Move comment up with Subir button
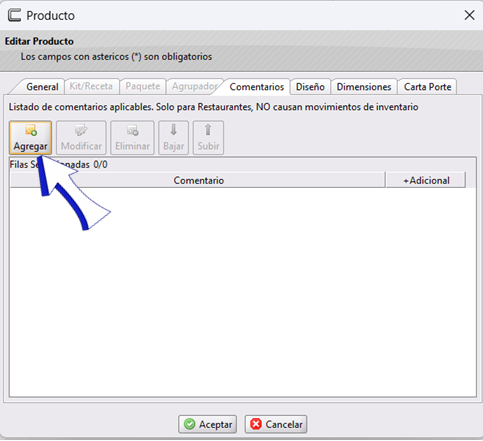This screenshot has height=441, width=483. (208, 138)
